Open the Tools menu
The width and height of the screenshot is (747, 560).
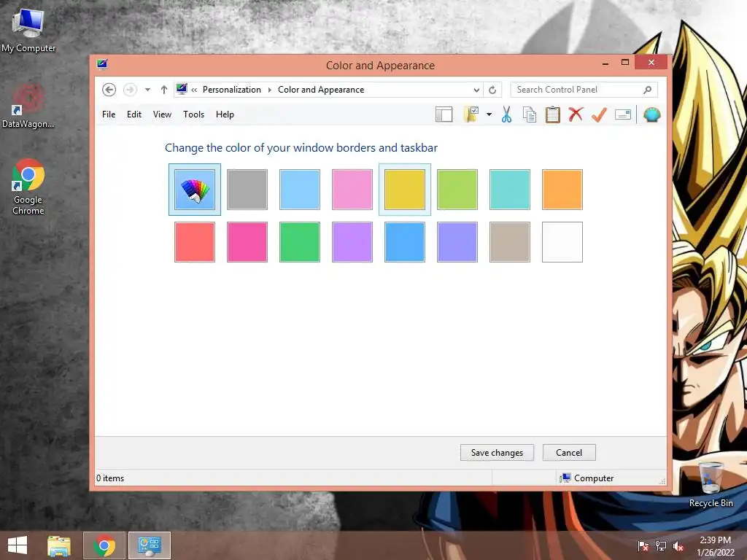(193, 114)
